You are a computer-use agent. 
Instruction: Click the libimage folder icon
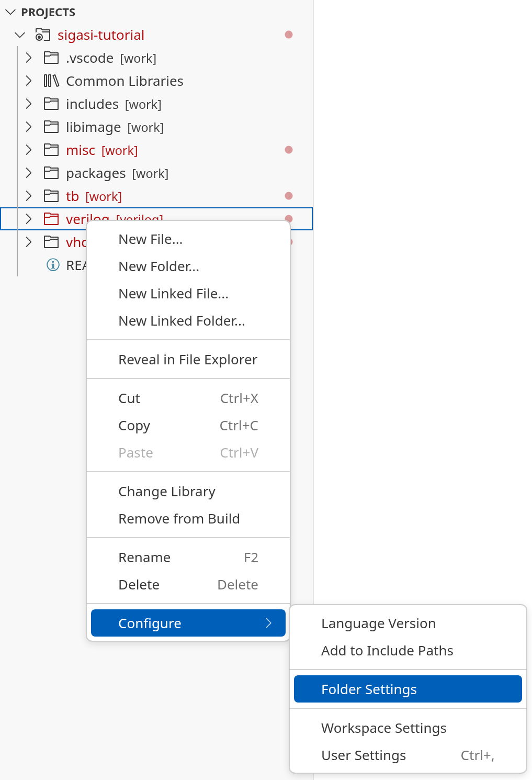pos(51,127)
